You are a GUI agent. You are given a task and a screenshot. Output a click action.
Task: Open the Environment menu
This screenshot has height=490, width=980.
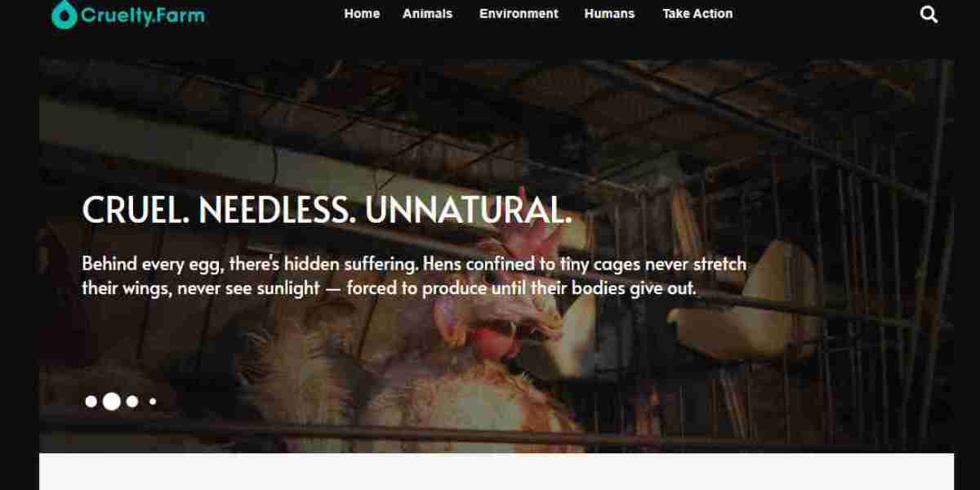(x=519, y=14)
